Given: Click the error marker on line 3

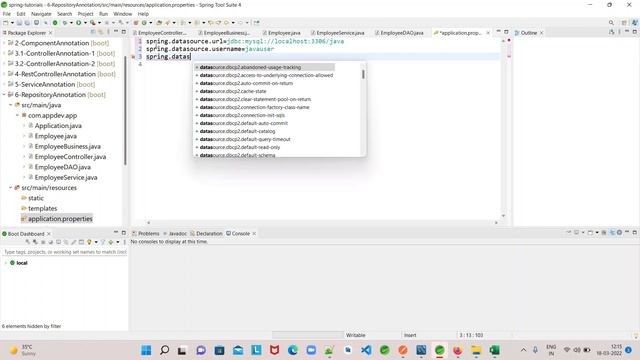Looking at the screenshot, I should pyautogui.click(x=133, y=57).
